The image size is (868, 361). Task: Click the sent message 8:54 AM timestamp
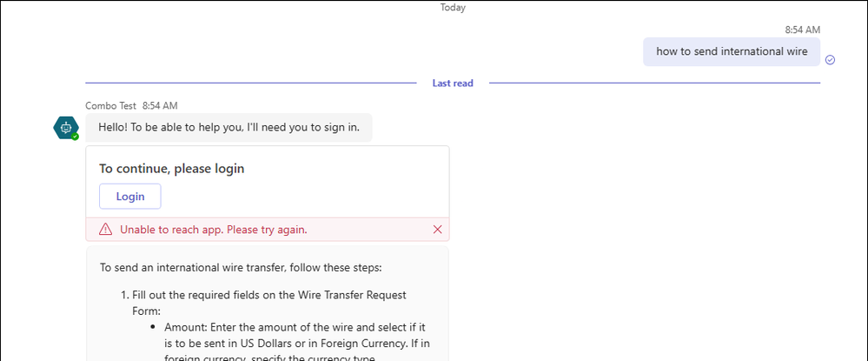(x=802, y=30)
